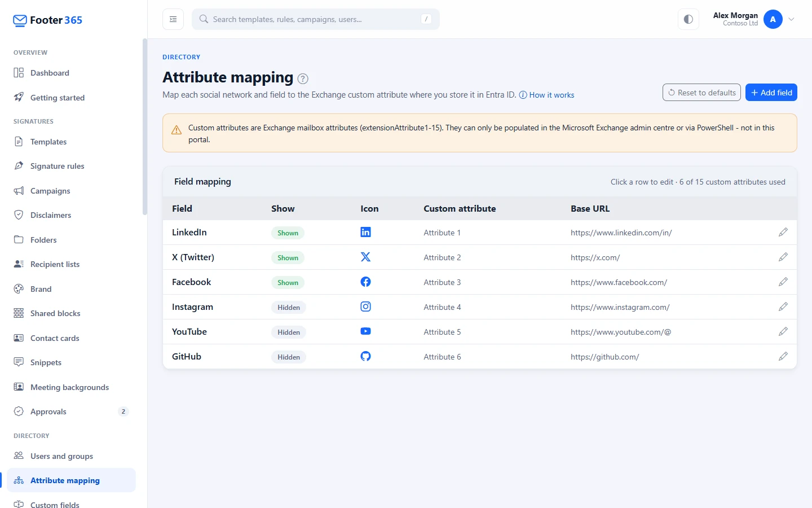Toggle the Hidden badge for Instagram
Screen dimensions: 812x508
(x=289, y=308)
